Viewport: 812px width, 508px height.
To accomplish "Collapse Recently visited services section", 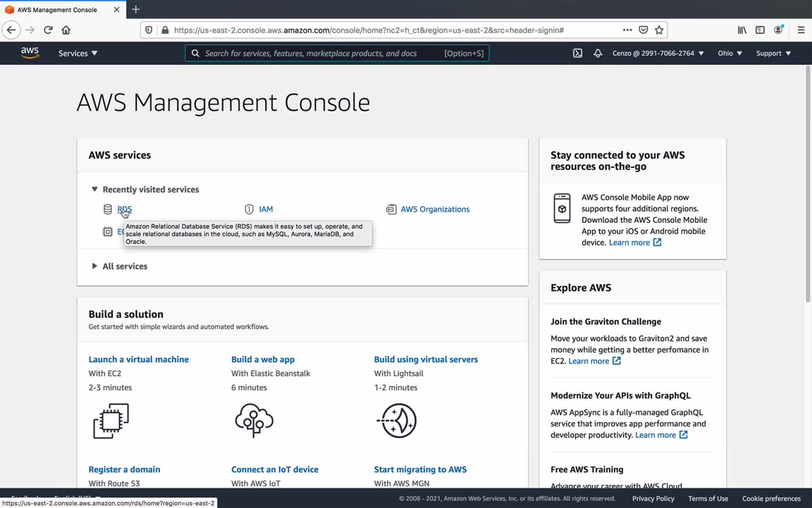I will [94, 189].
